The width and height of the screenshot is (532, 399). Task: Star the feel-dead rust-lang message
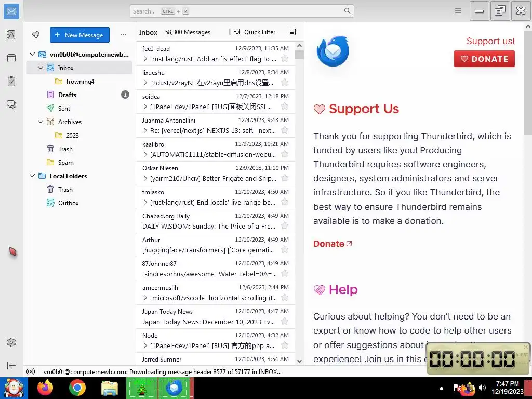pyautogui.click(x=285, y=59)
